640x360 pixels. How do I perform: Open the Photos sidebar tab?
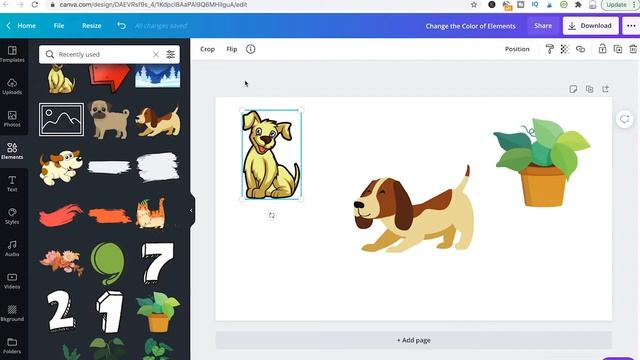(12, 119)
